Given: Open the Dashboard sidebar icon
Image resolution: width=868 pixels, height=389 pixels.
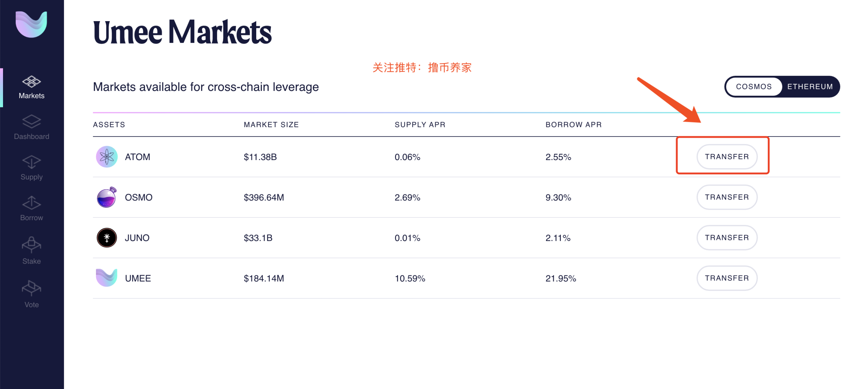Looking at the screenshot, I should click(x=31, y=122).
